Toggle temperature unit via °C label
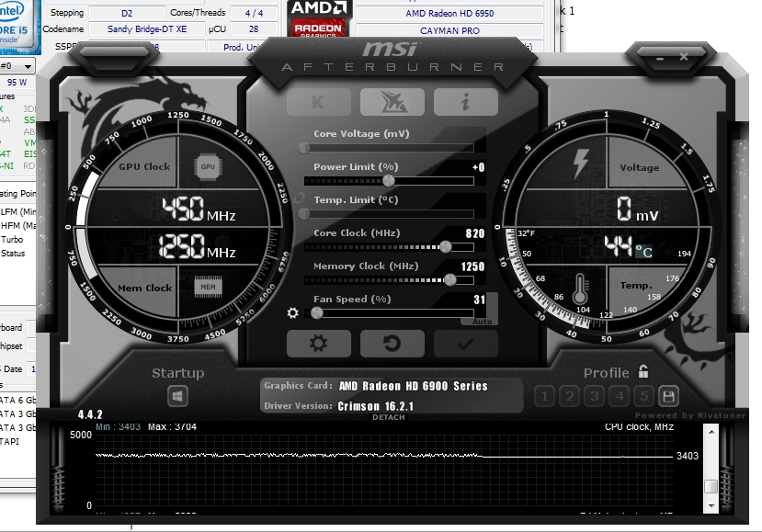The height and width of the screenshot is (532, 762). pos(644,251)
